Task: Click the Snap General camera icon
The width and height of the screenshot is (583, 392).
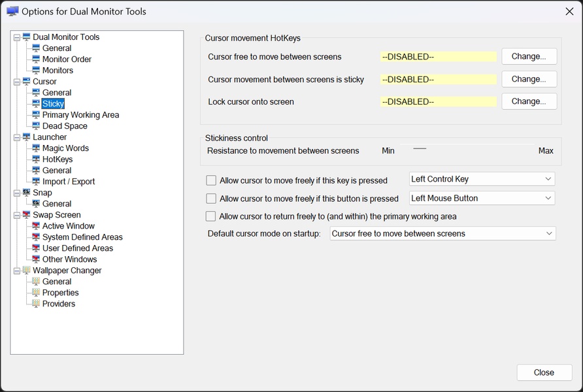Action: [36, 204]
